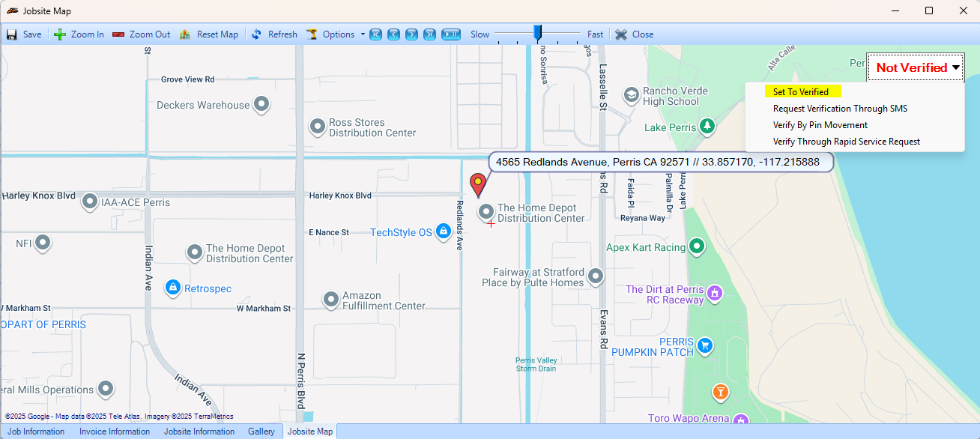This screenshot has height=439, width=980.
Task: Click Perris Pumpkin Patch cart marker
Action: coord(704,345)
